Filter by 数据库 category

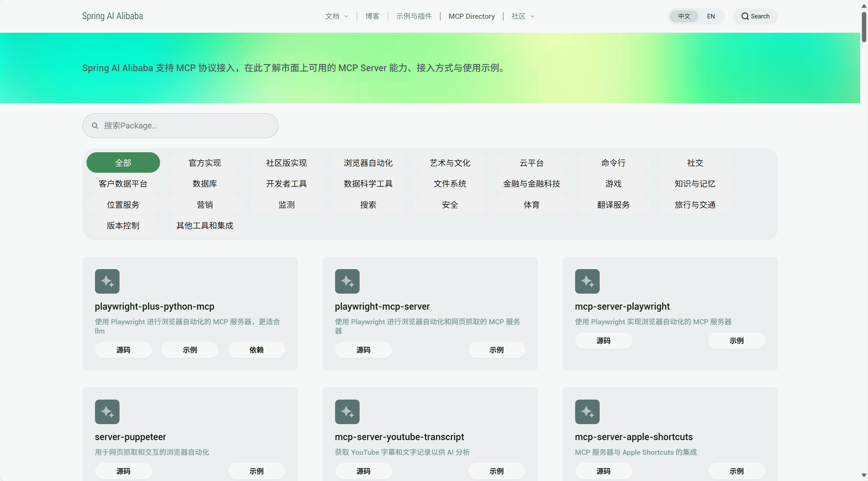tap(205, 184)
